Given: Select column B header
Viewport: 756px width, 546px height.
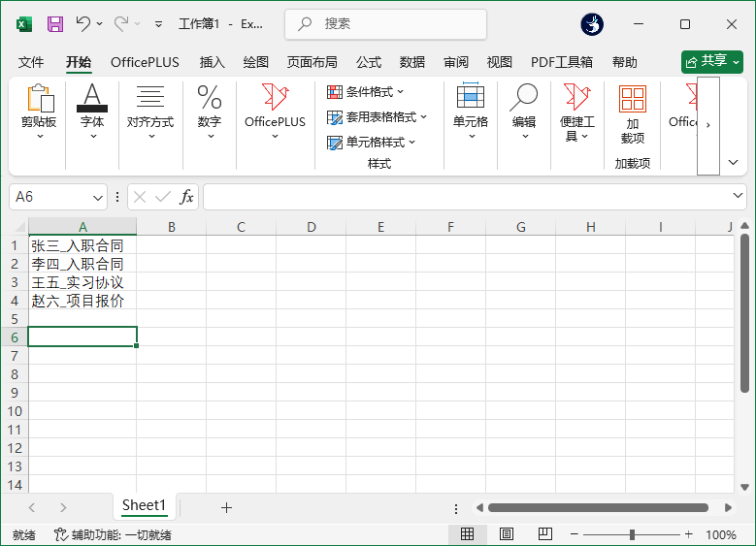Looking at the screenshot, I should [171, 227].
